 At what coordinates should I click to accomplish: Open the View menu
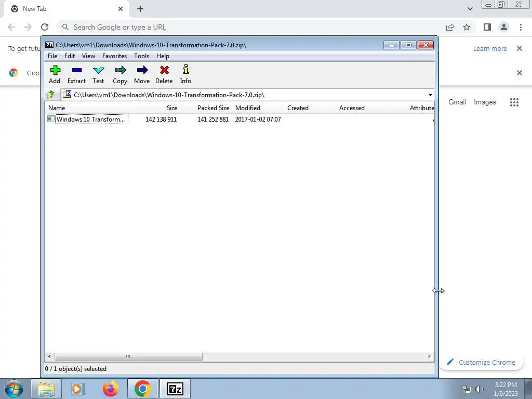click(88, 56)
